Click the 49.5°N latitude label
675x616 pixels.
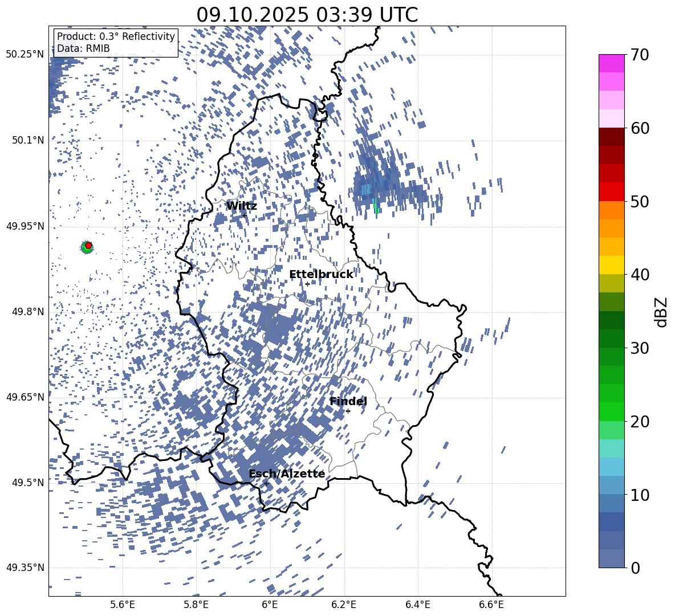[x=29, y=482]
